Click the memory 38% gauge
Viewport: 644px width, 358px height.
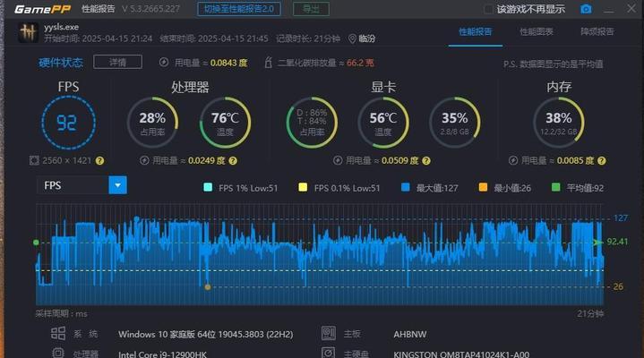pos(559,123)
